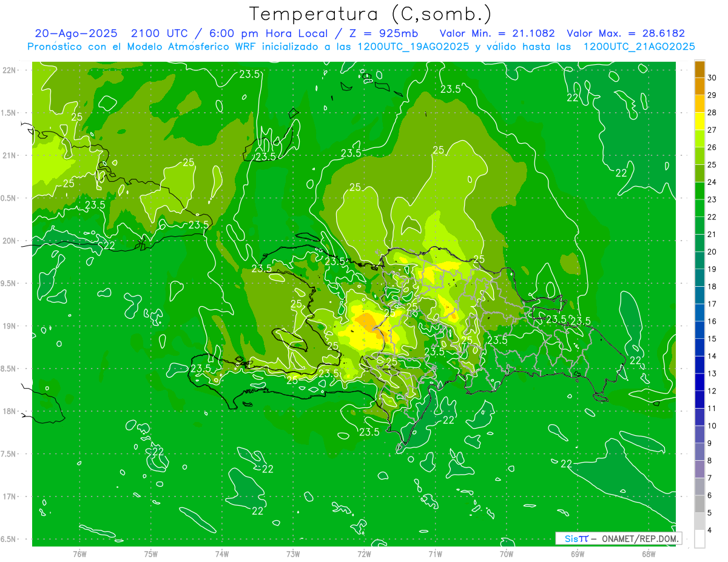Viewport: 728px width, 562px height.
Task: Click the map title 'Temperatura (C,somb.)'
Action: click(370, 14)
